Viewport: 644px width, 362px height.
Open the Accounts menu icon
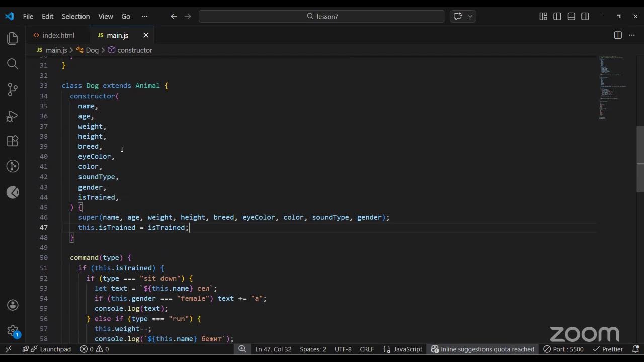click(13, 305)
